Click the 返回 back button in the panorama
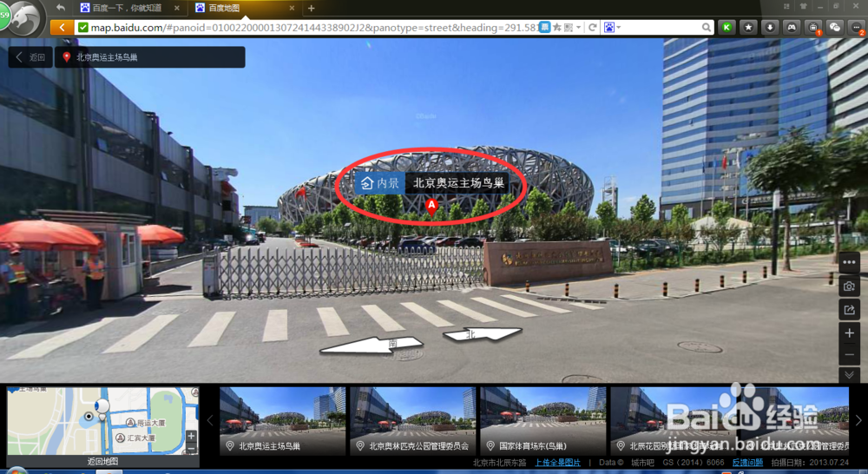The image size is (868, 474). (x=30, y=57)
